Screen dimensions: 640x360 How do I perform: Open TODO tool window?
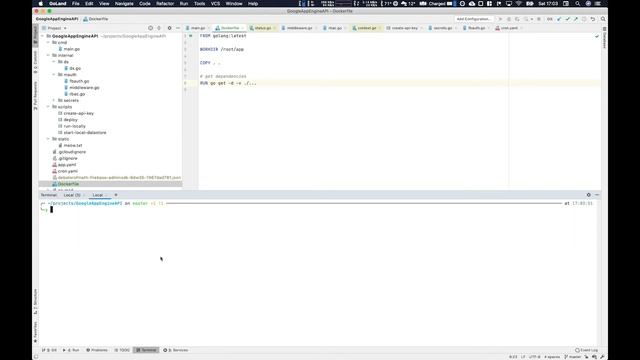click(122, 350)
